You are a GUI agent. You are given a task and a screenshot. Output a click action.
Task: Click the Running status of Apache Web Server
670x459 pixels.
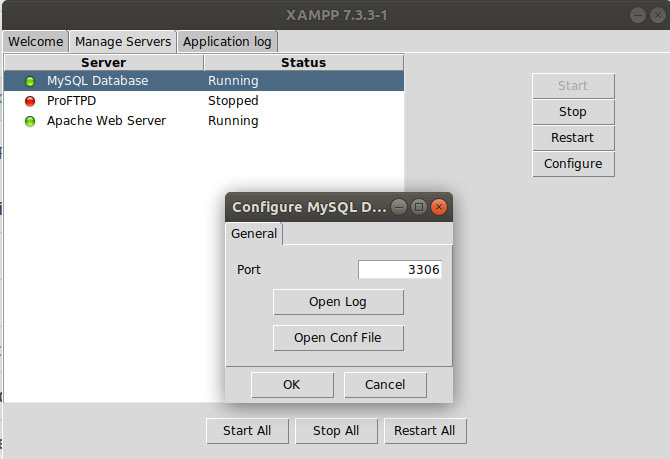pyautogui.click(x=233, y=121)
